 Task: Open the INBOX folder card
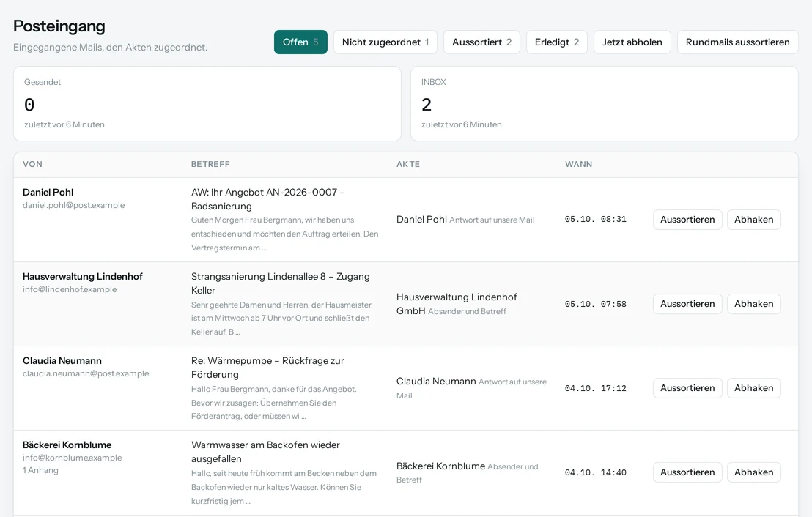(605, 103)
